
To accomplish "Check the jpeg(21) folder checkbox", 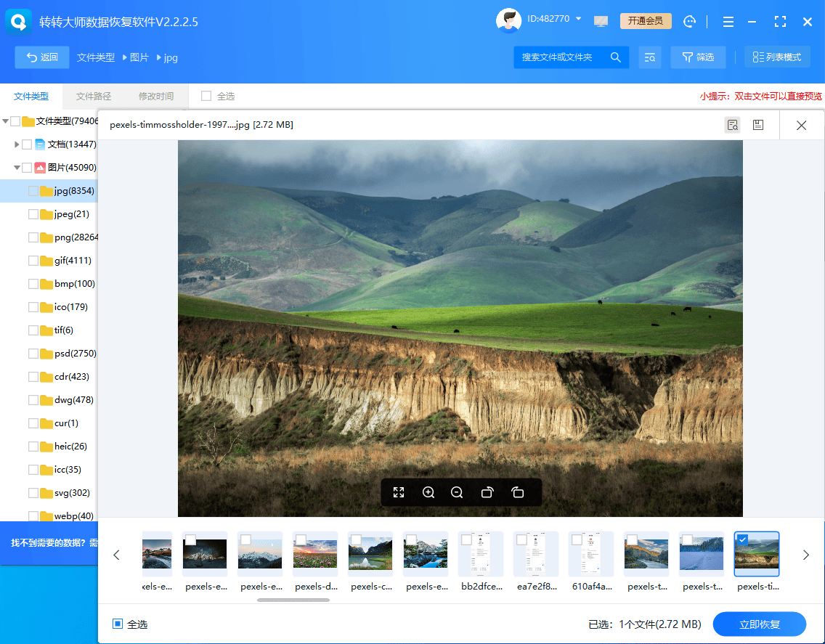I will tap(33, 214).
